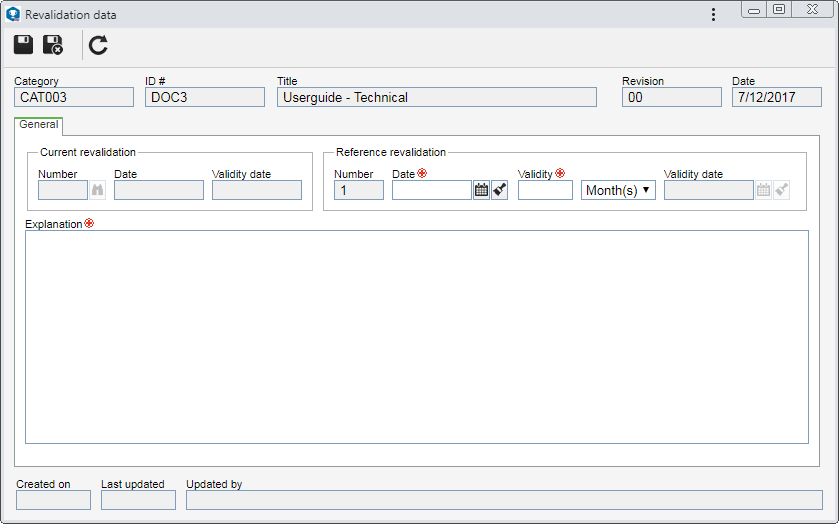The width and height of the screenshot is (839, 524).
Task: Save the revalidation record
Action: [23, 44]
